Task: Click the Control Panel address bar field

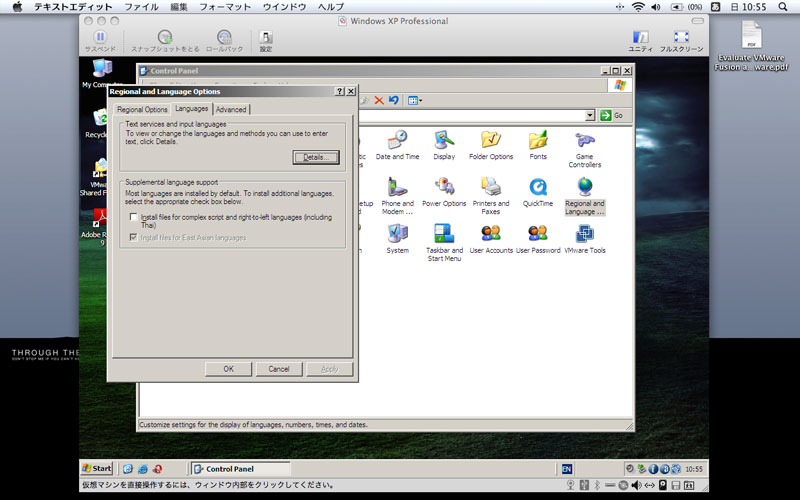Action: pos(472,115)
